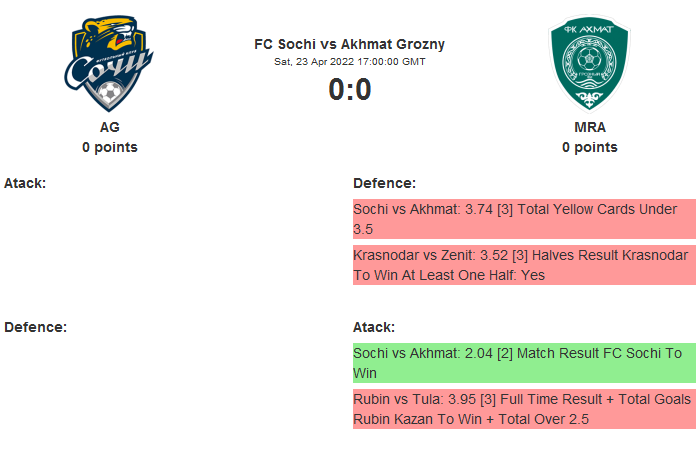Click the Akhmat Grozny club crest
This screenshot has height=460, width=700.
(589, 64)
